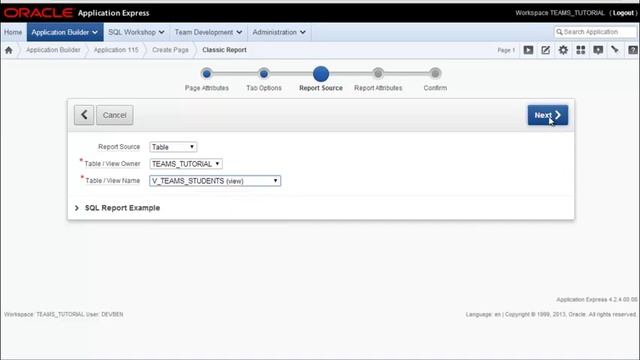Click the Logout link
This screenshot has width=640, height=360.
623,13
